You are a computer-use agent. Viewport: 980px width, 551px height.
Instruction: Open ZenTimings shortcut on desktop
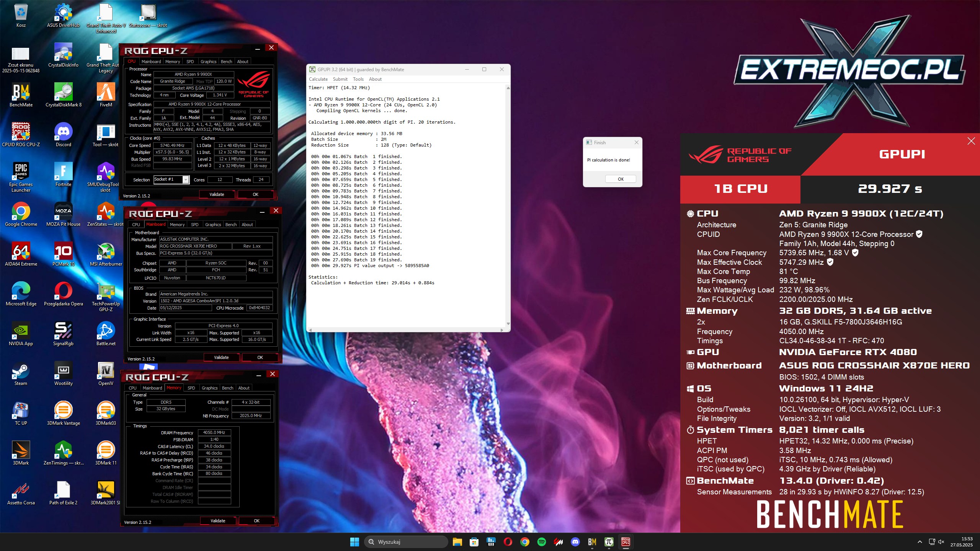click(x=64, y=453)
